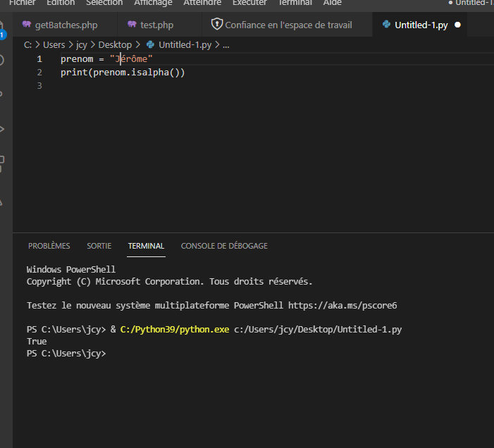Screen dimensions: 494x448
Task: Place cursor in the "Jérôme" string
Action: pos(131,59)
